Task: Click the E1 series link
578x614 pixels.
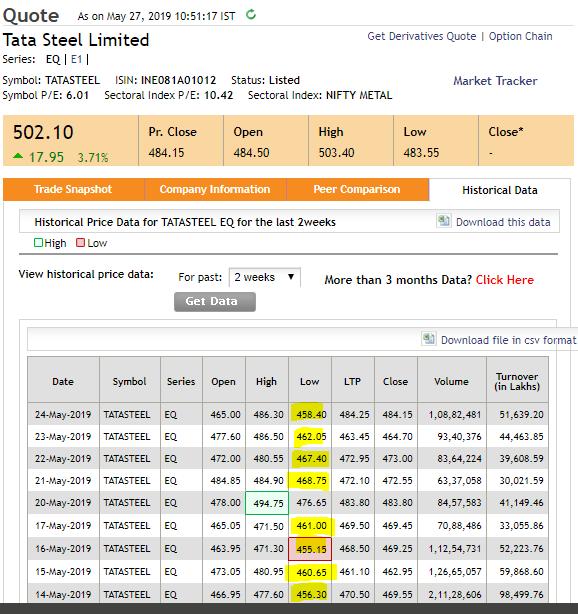Action: [76, 60]
